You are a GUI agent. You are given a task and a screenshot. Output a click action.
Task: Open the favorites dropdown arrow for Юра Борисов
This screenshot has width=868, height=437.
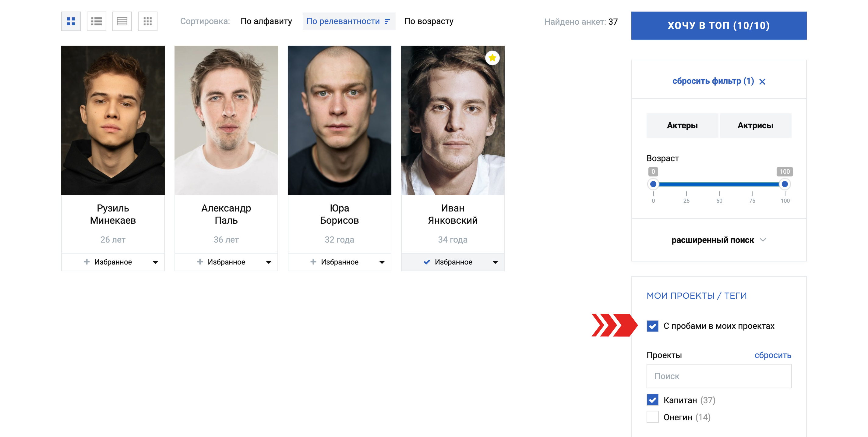point(382,262)
